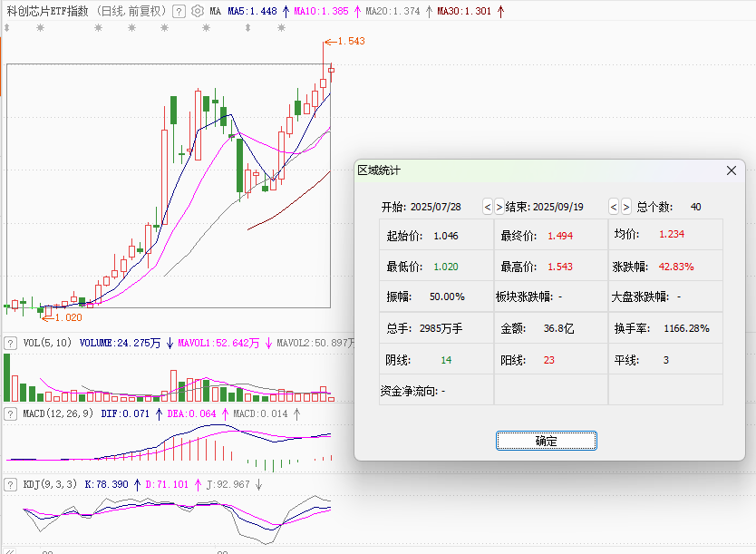Image resolution: width=756 pixels, height=554 pixels.
Task: Click the DEA:0.064 readout
Action: 191,413
